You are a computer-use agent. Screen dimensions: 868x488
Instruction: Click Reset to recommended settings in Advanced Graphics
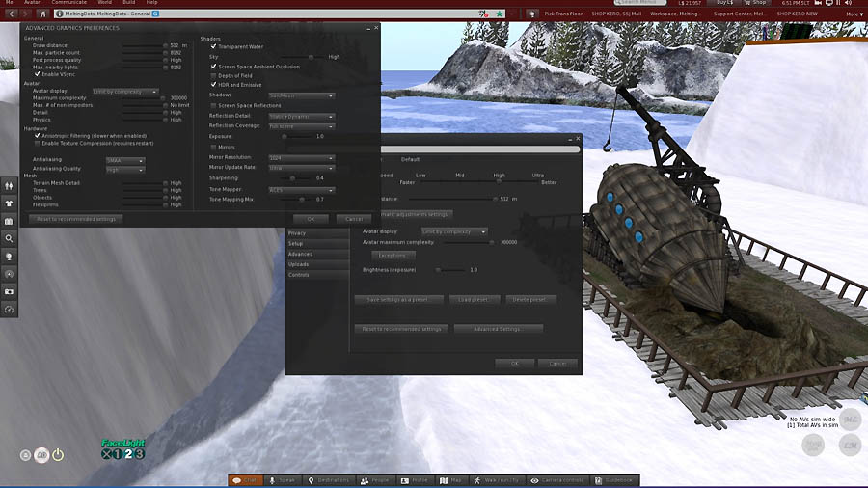[76, 220]
